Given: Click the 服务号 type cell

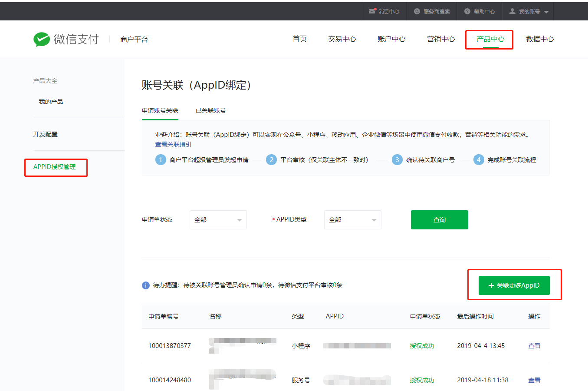Looking at the screenshot, I should [x=301, y=380].
